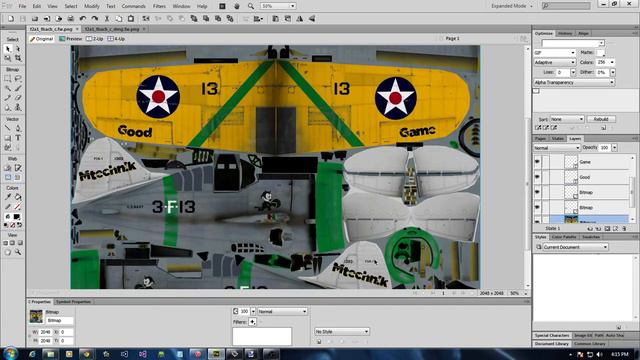This screenshot has height=360, width=640.
Task: Open the No Style dropdown
Action: click(342, 331)
